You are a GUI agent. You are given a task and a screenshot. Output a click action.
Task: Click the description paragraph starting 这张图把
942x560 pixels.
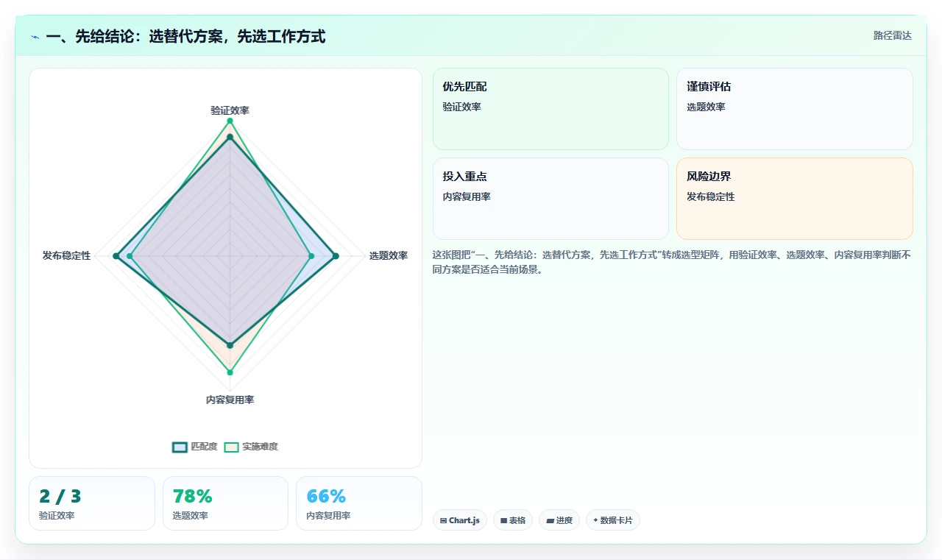(672, 262)
